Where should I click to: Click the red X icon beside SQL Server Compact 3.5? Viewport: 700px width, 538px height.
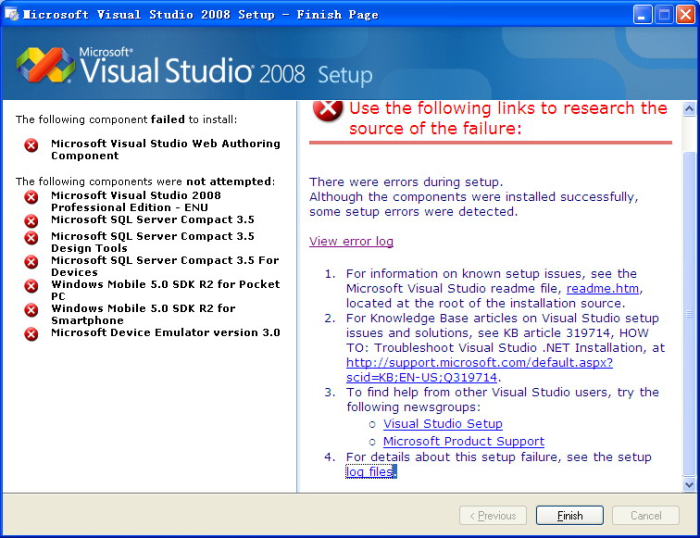(x=31, y=220)
